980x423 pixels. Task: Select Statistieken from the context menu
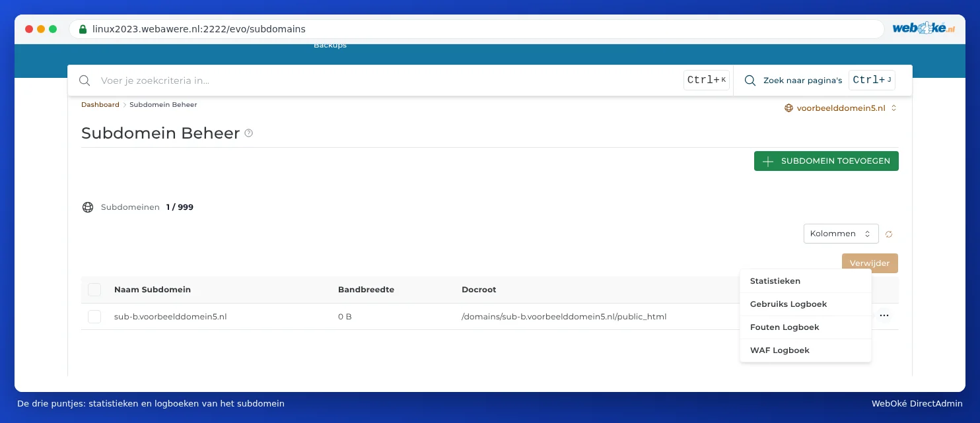coord(806,281)
